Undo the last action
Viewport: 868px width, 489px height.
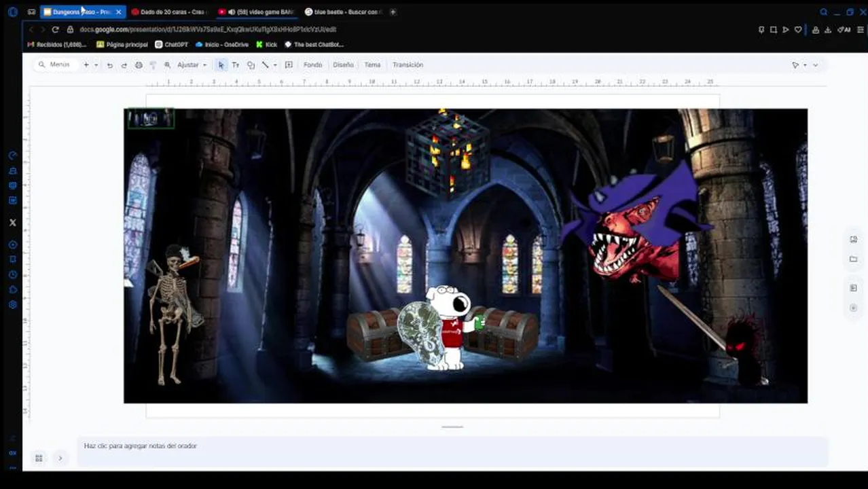click(110, 65)
